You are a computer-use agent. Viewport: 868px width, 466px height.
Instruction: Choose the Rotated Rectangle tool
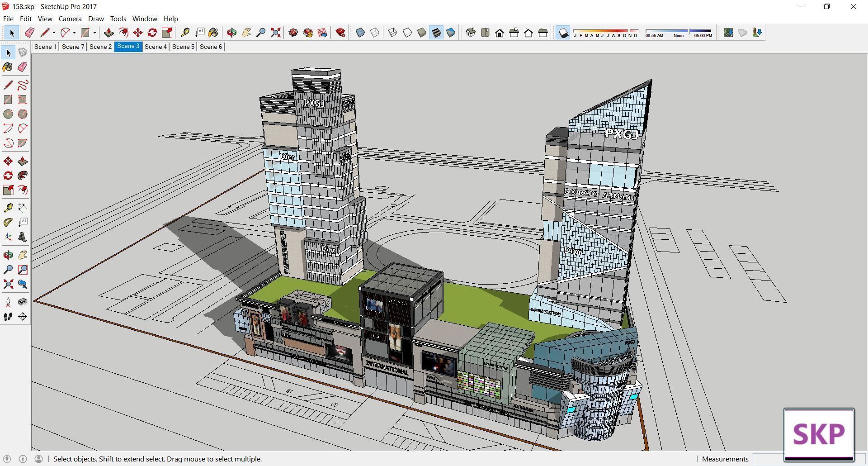[23, 100]
